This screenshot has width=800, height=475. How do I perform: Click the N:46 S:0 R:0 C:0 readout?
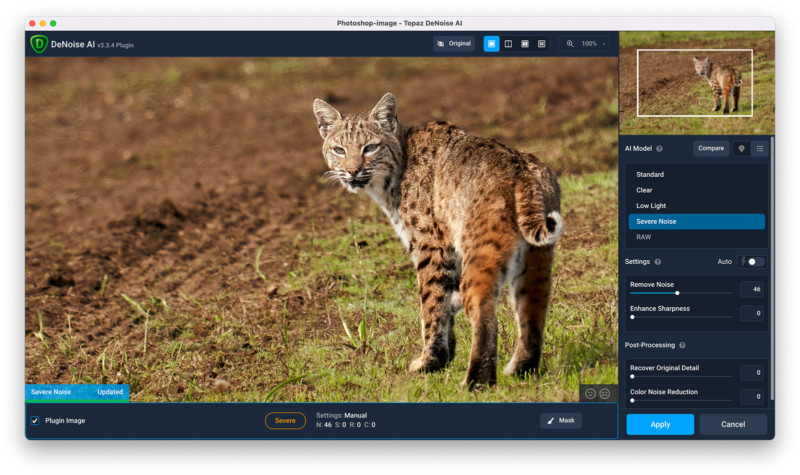pos(345,425)
